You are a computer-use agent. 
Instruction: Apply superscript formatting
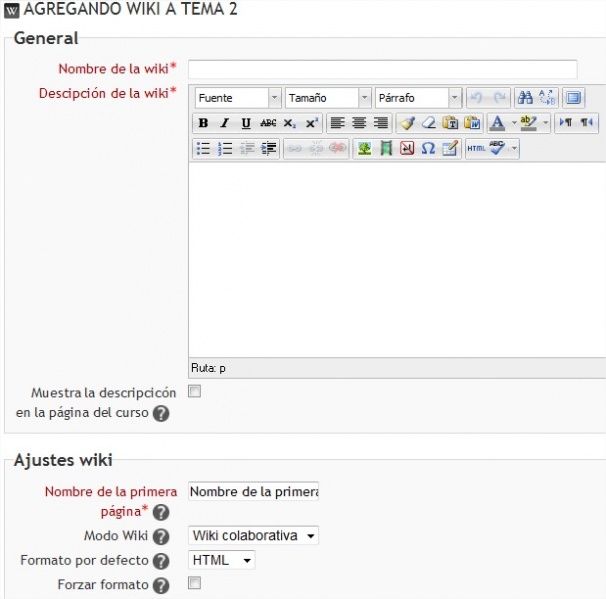point(312,123)
